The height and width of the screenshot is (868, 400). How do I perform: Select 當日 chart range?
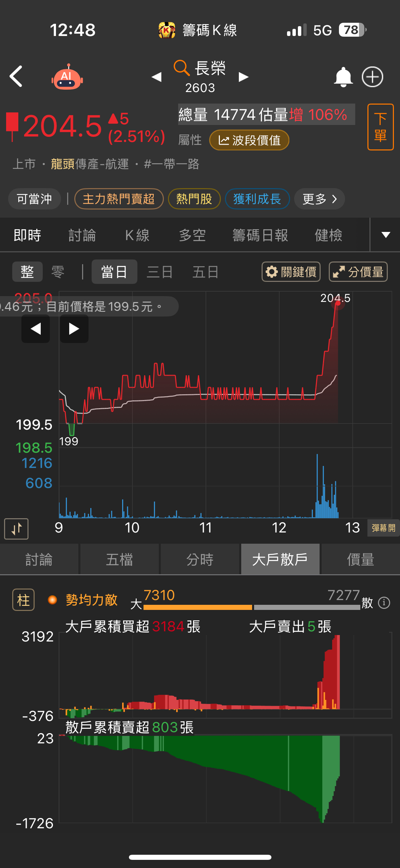[x=114, y=272]
